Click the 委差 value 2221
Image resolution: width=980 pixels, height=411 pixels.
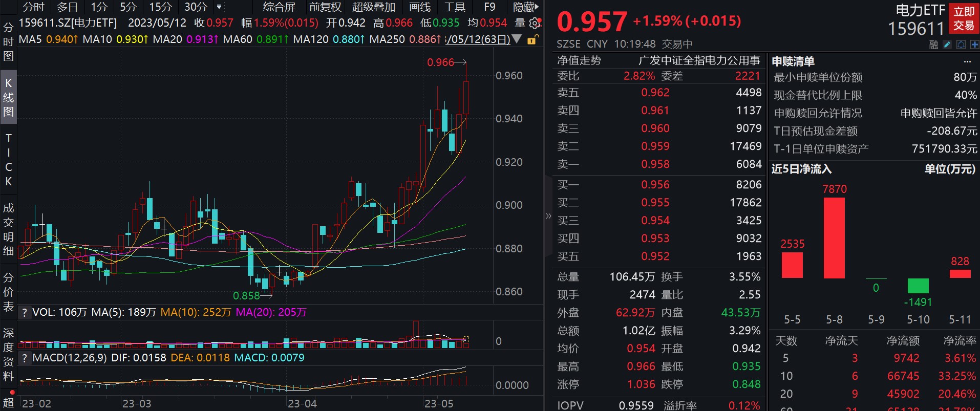[748, 76]
